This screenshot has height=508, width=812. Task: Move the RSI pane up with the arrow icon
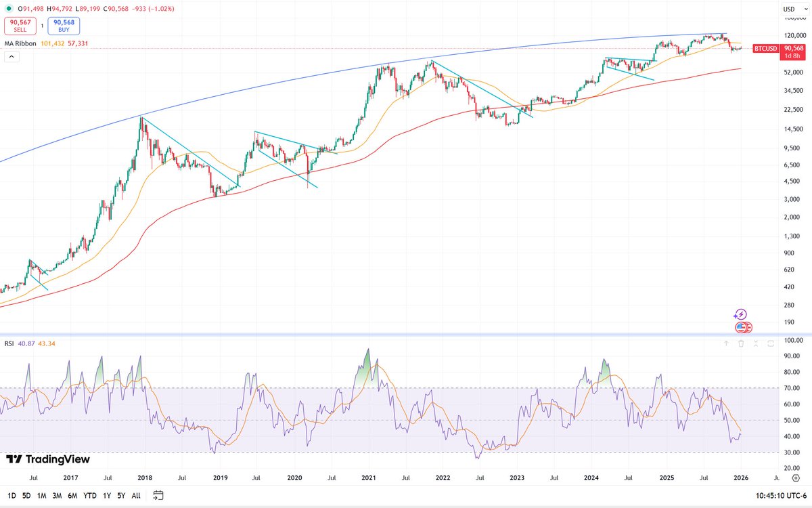(727, 343)
